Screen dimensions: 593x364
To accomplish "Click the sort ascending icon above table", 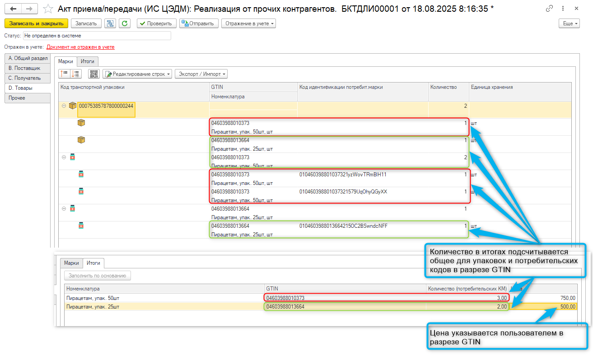I will 64,74.
